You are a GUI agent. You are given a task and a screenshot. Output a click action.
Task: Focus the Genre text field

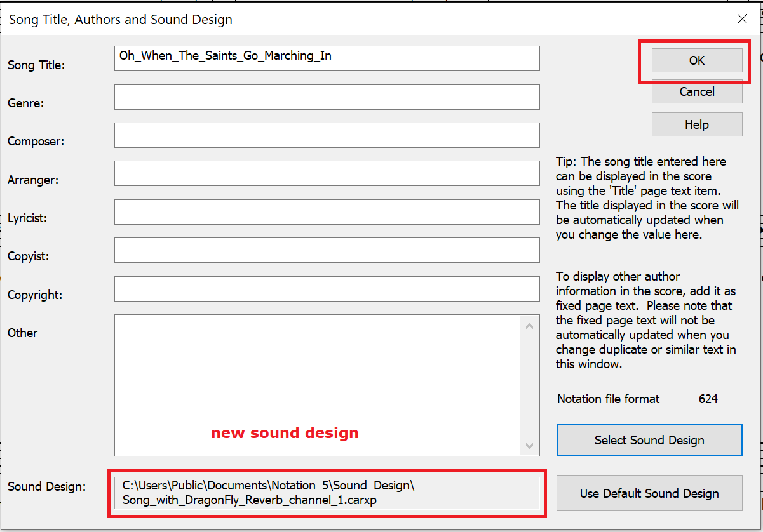(327, 97)
